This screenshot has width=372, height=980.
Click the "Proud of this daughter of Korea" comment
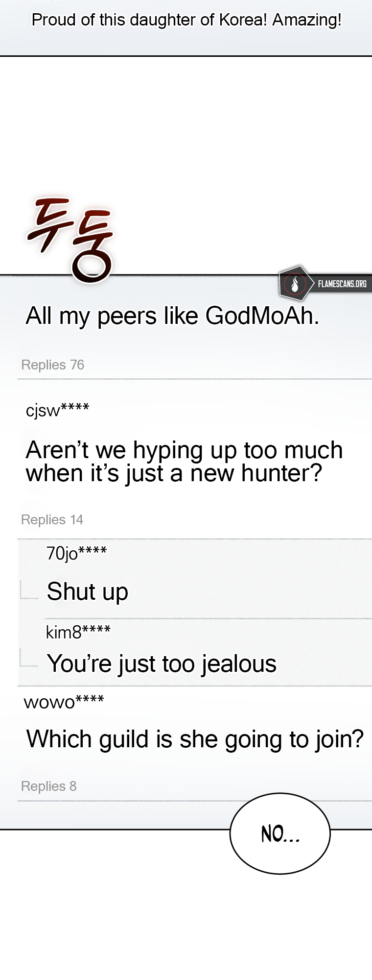point(186,20)
